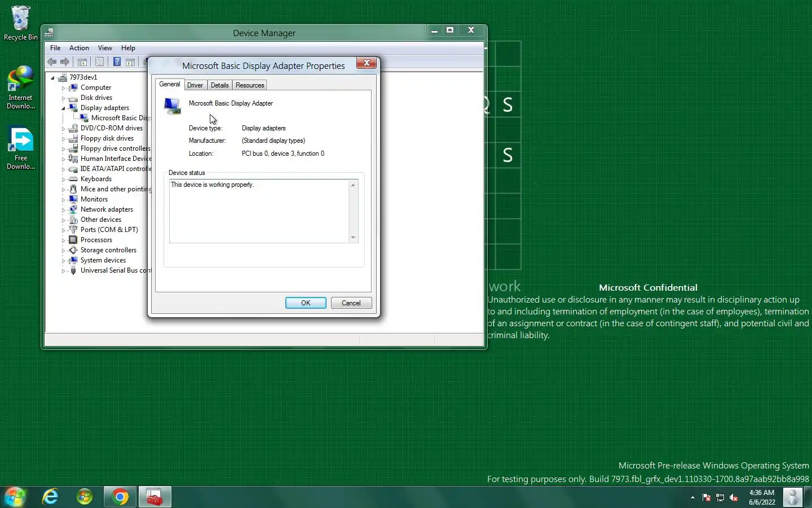The width and height of the screenshot is (812, 508).
Task: Click the taskbar clock showing 4:36 AM
Action: point(762,497)
